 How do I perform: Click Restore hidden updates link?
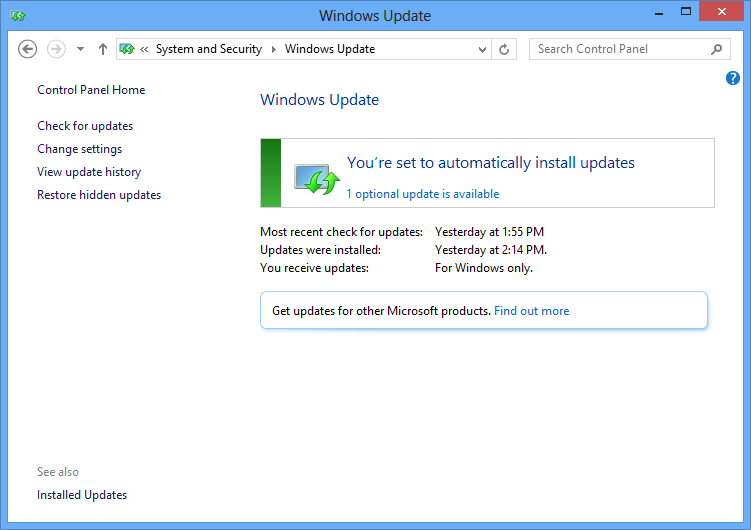[x=99, y=195]
